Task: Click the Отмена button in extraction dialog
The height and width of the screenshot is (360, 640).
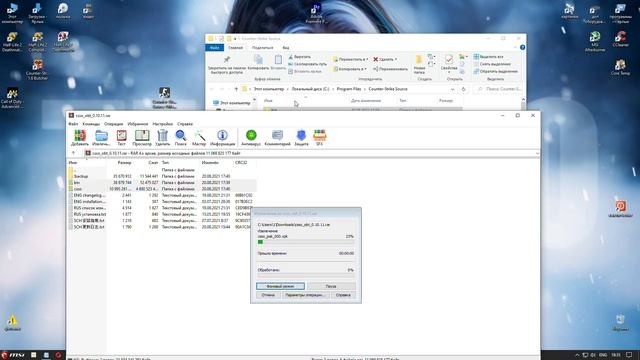Action: 268,295
